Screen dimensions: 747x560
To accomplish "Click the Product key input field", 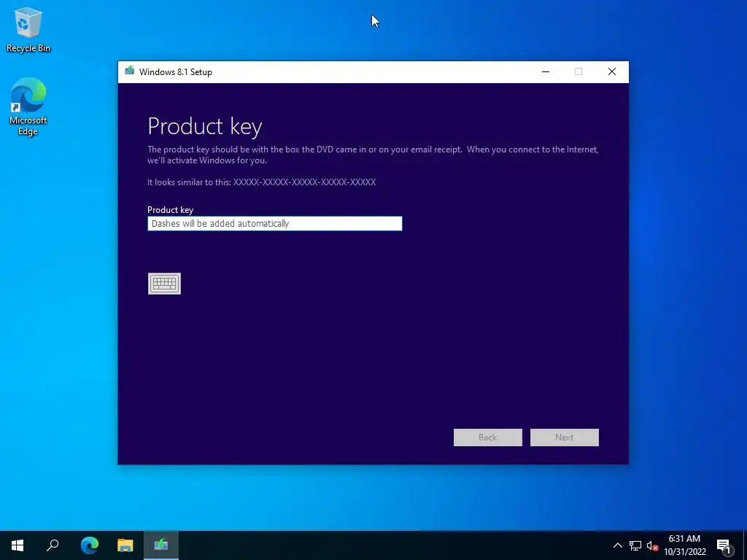I will 275,224.
